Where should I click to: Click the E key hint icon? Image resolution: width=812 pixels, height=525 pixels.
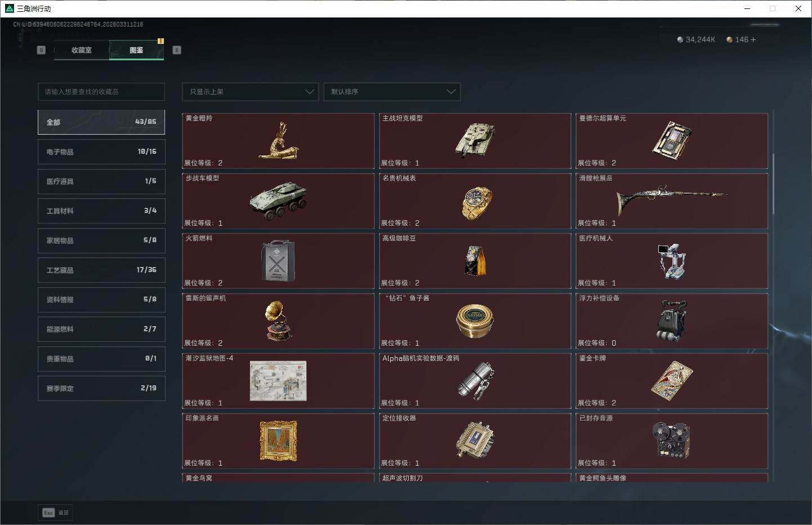[x=177, y=50]
